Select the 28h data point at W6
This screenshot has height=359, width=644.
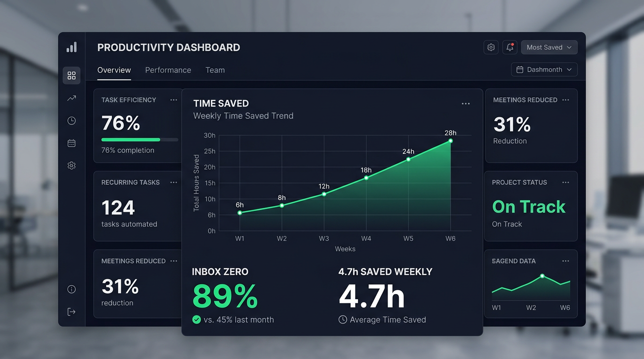pyautogui.click(x=450, y=141)
